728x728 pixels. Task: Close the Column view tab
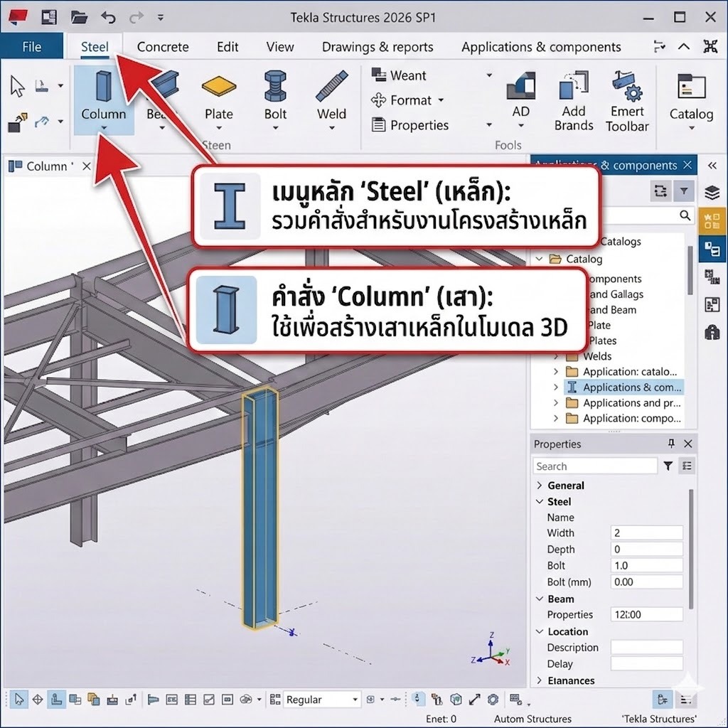86,166
